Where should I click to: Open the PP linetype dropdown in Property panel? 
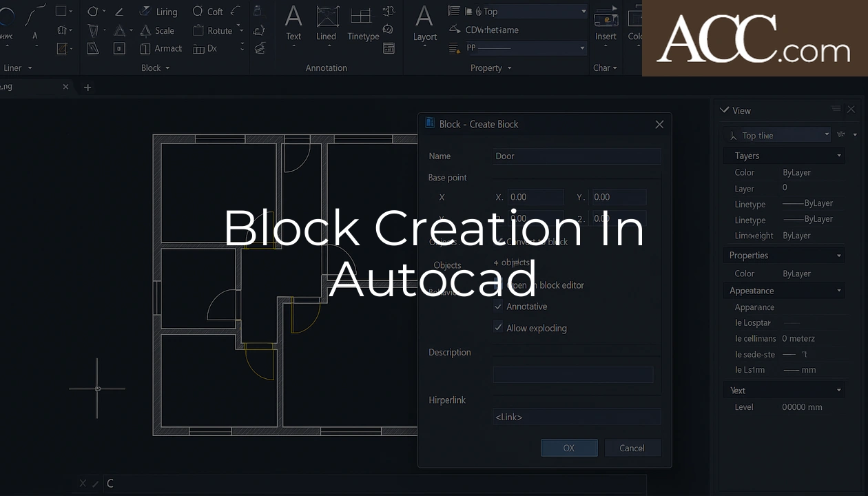pyautogui.click(x=581, y=48)
